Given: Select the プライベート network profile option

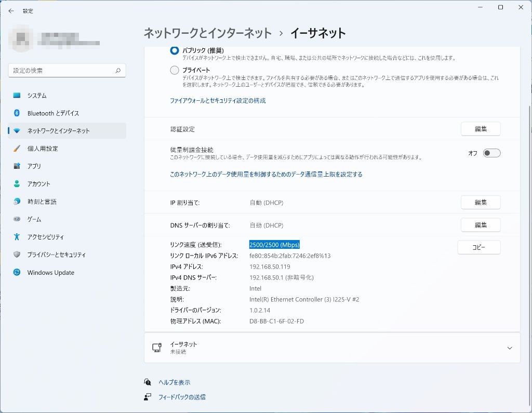Looking at the screenshot, I should tap(175, 70).
